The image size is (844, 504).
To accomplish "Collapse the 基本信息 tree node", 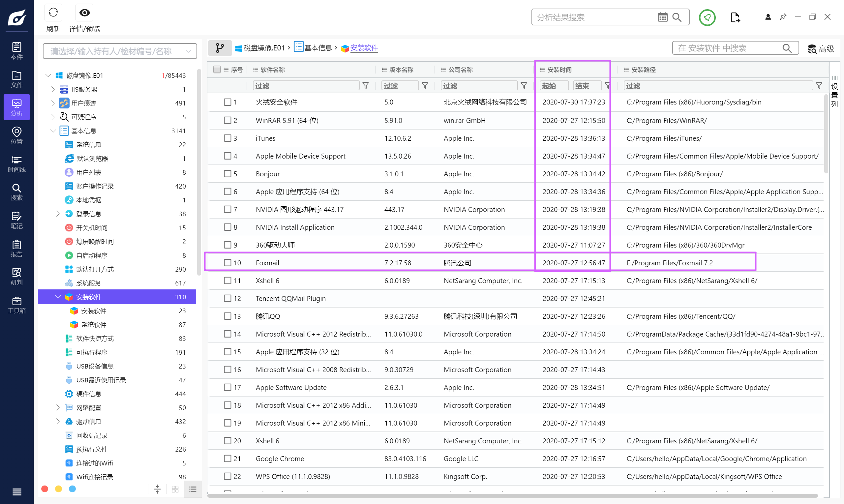I will (x=53, y=131).
